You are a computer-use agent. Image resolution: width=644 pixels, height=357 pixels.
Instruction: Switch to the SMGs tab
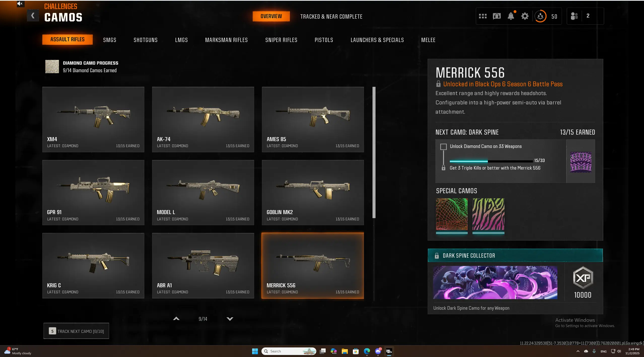110,40
